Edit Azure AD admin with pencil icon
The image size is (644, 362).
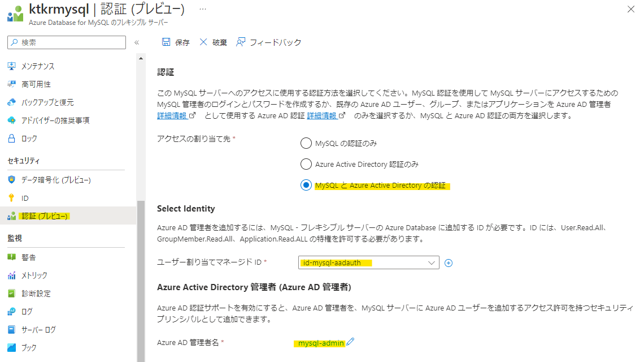350,342
